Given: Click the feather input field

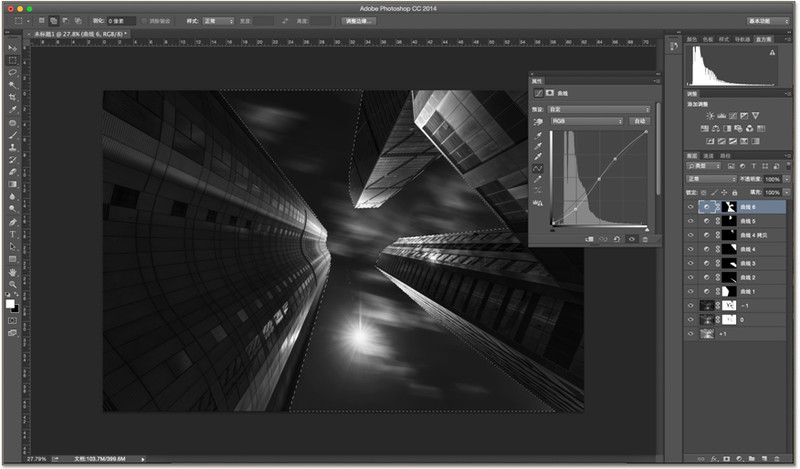Looking at the screenshot, I should (121, 21).
